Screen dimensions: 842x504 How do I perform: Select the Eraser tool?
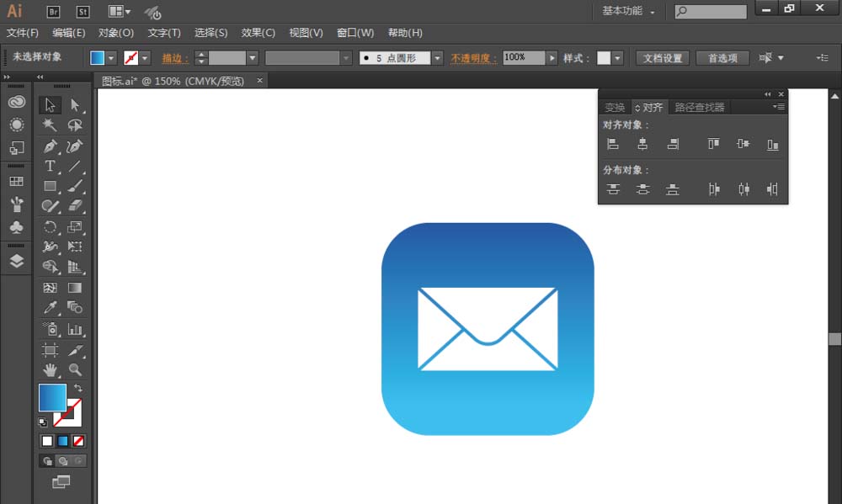click(x=75, y=206)
